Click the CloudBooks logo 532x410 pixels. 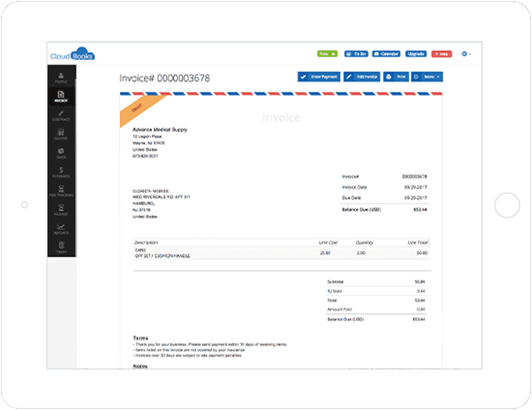point(73,55)
